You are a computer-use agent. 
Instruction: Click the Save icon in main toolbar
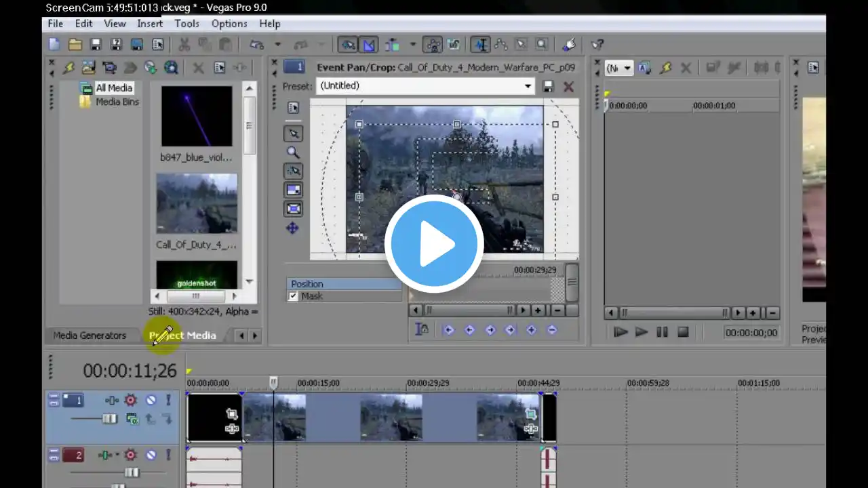click(x=96, y=45)
